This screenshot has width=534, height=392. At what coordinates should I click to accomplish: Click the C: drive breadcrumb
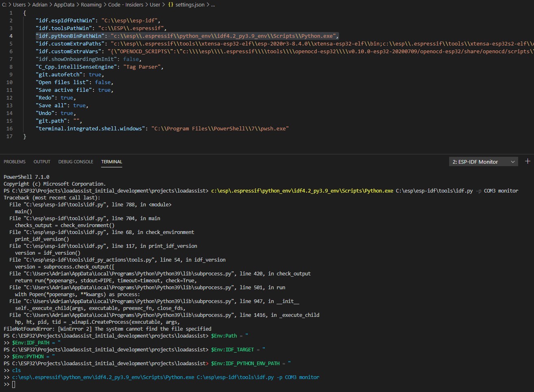[4, 4]
